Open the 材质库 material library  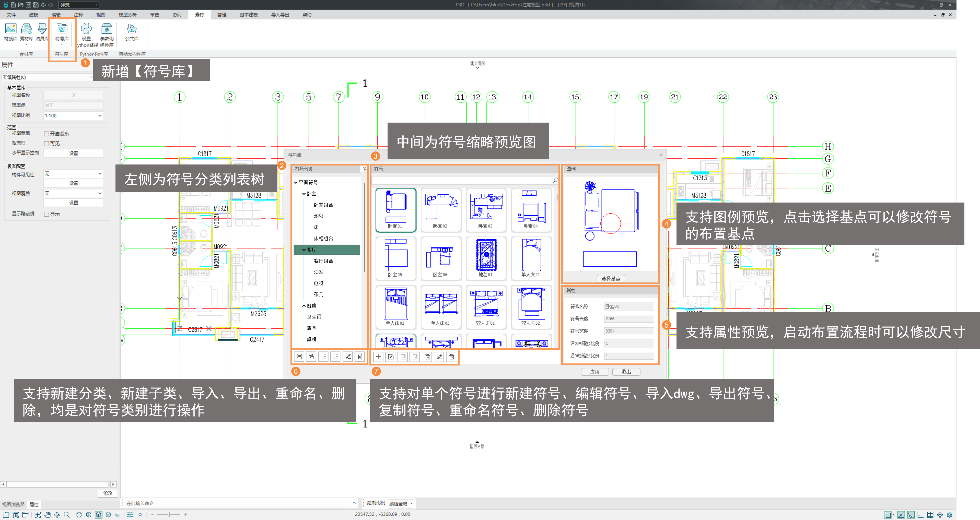[10, 29]
